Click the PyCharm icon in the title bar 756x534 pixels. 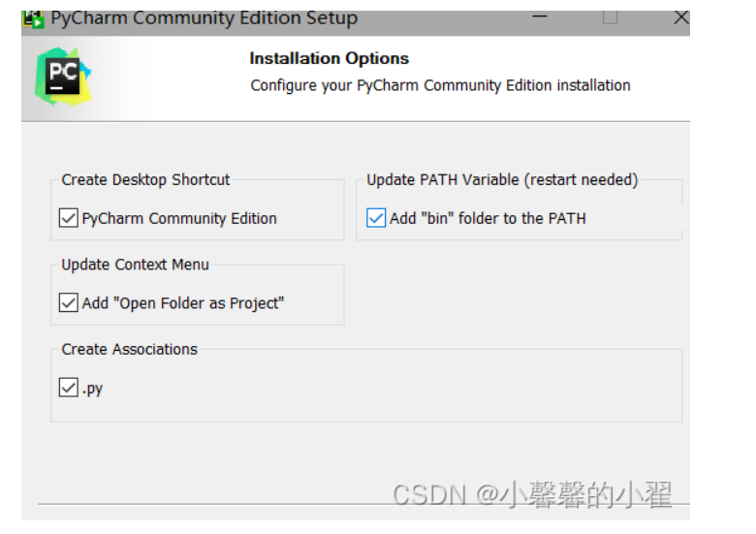pyautogui.click(x=33, y=17)
